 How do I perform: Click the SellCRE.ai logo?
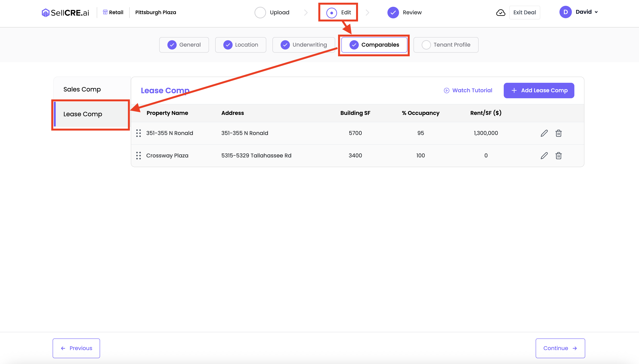point(66,13)
